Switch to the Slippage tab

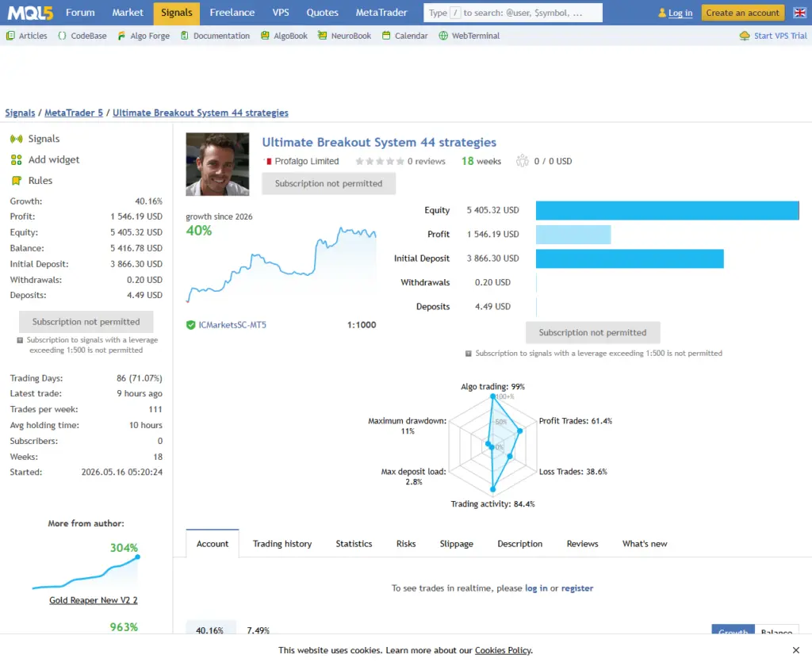(x=456, y=544)
